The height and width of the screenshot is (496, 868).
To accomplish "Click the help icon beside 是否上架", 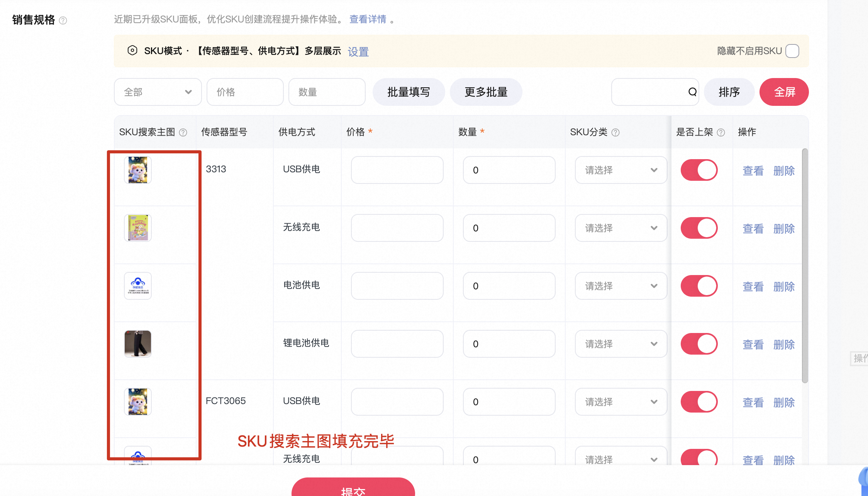I will coord(721,132).
